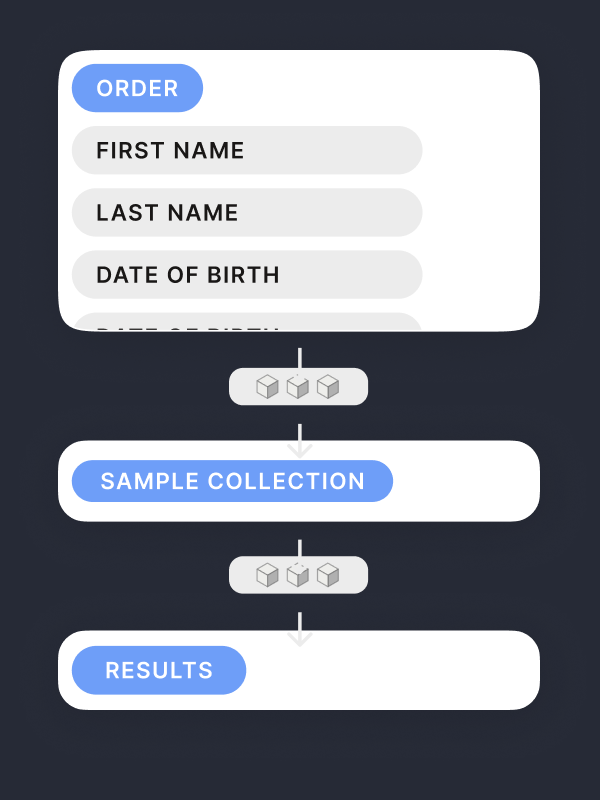Viewport: 600px width, 800px height.
Task: Click middle cube icon between Order and Sample Collection
Action: (298, 387)
